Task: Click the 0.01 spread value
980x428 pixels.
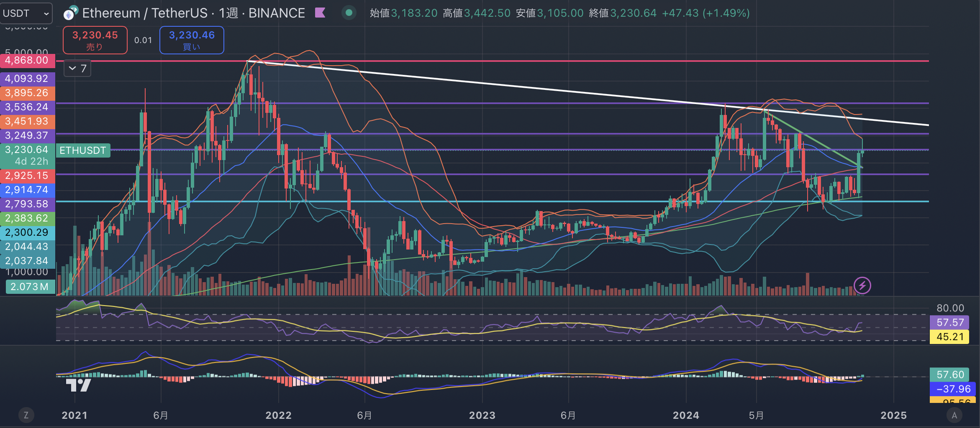Action: [143, 40]
